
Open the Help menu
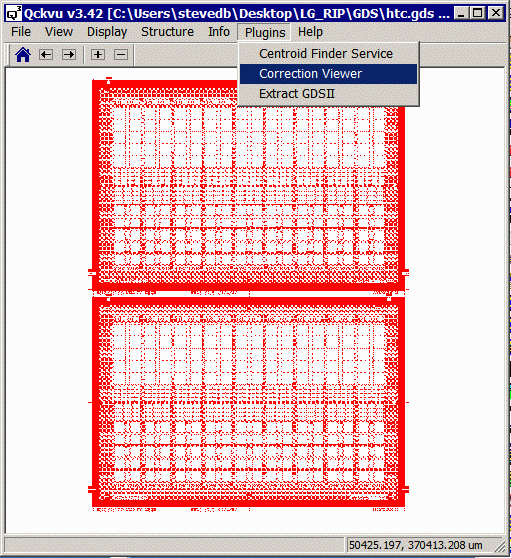(310, 32)
